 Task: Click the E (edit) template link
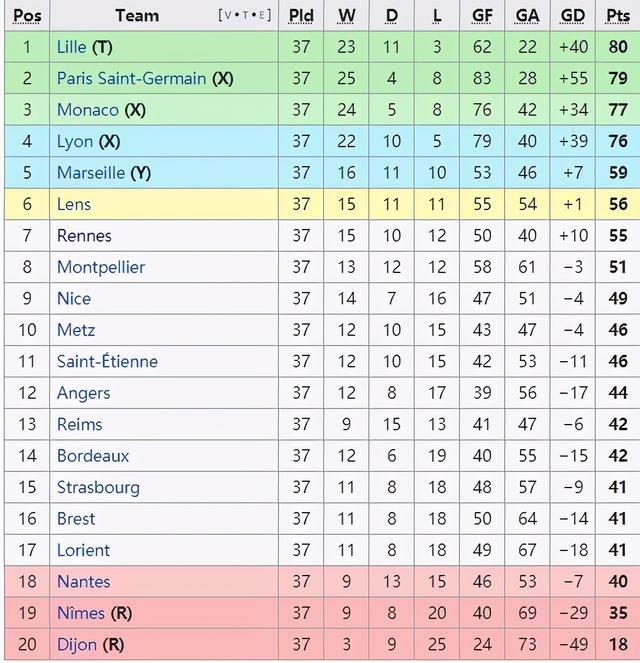(262, 16)
